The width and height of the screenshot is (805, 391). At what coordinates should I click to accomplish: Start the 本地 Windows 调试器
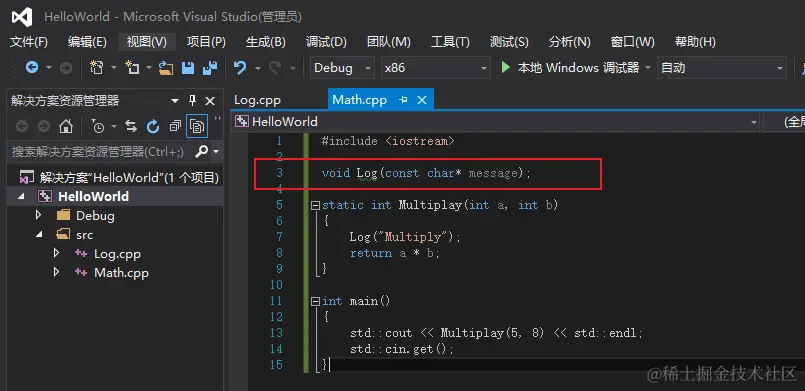click(571, 68)
